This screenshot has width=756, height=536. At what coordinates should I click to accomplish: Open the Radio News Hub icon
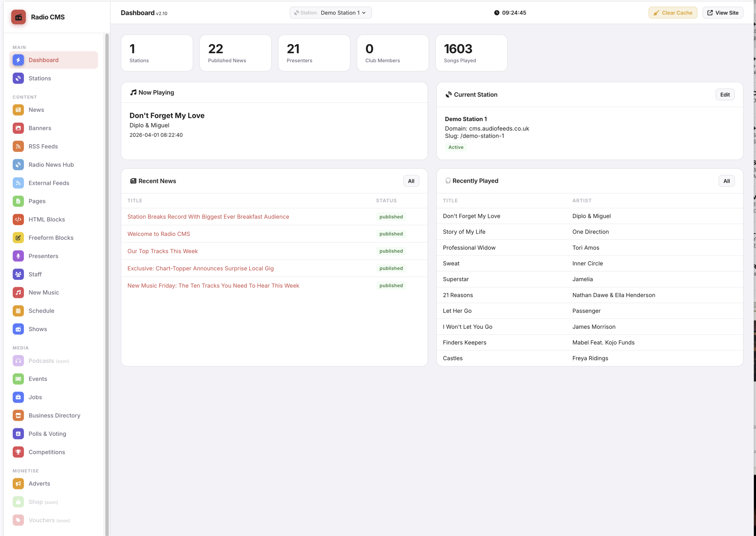pyautogui.click(x=18, y=164)
